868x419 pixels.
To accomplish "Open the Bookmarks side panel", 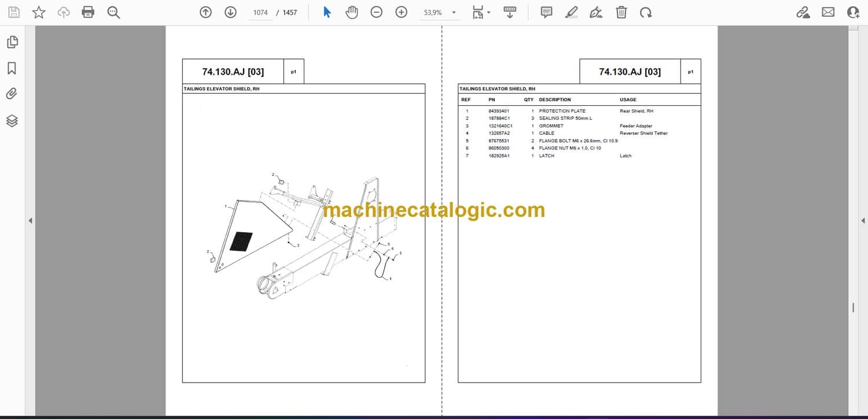I will point(12,68).
